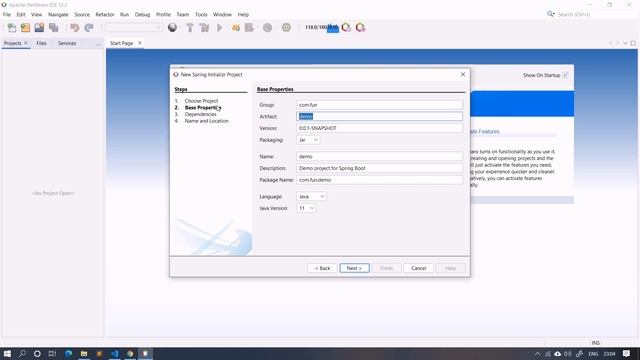Click the Open Project toolbar icon
The height and width of the screenshot is (360, 640).
coord(39,28)
